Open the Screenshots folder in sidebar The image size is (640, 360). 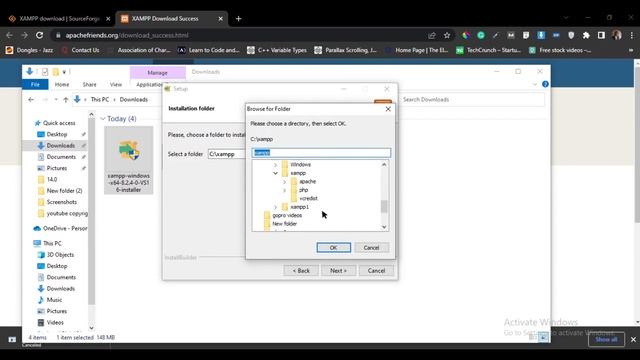[61, 202]
